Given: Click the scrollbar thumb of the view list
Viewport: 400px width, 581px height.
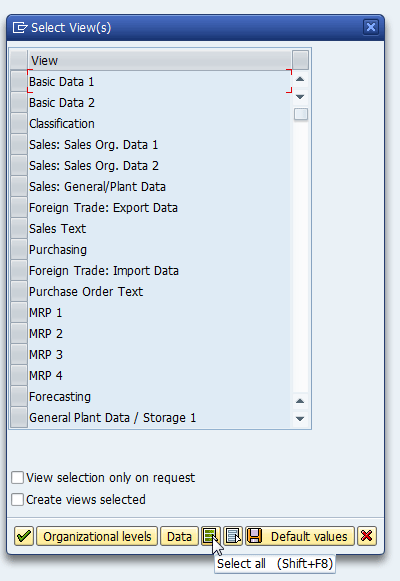Looking at the screenshot, I should click(x=301, y=114).
